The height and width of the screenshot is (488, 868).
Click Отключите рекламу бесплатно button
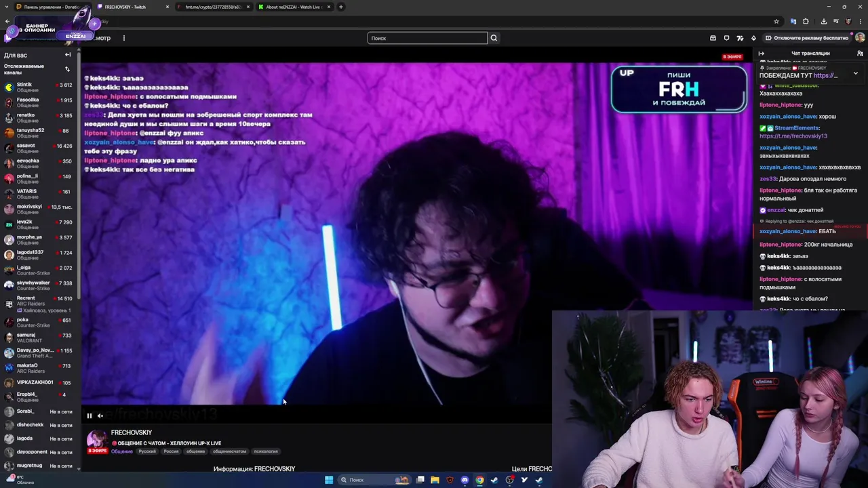[806, 38]
